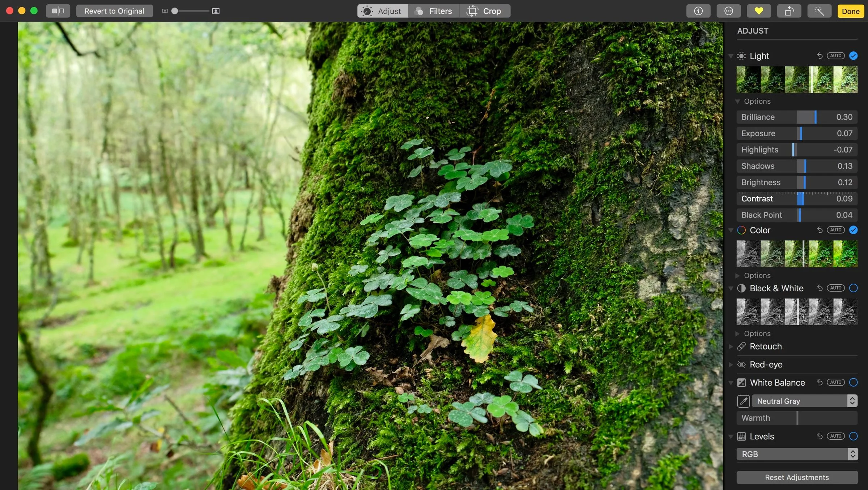Switch to the Adjust tab
Viewport: 868px width, 490px height.
pyautogui.click(x=383, y=11)
